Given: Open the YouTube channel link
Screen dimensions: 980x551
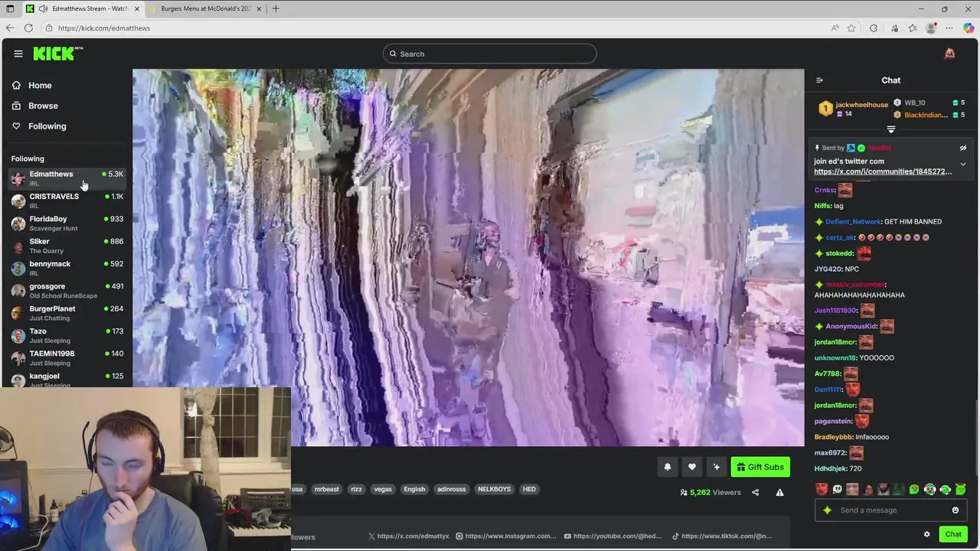Looking at the screenshot, I should tap(612, 536).
